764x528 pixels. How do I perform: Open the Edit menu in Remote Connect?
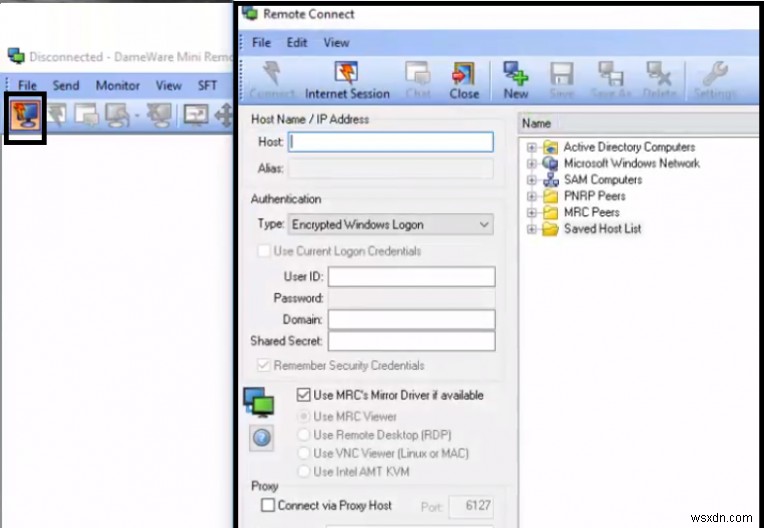coord(297,43)
